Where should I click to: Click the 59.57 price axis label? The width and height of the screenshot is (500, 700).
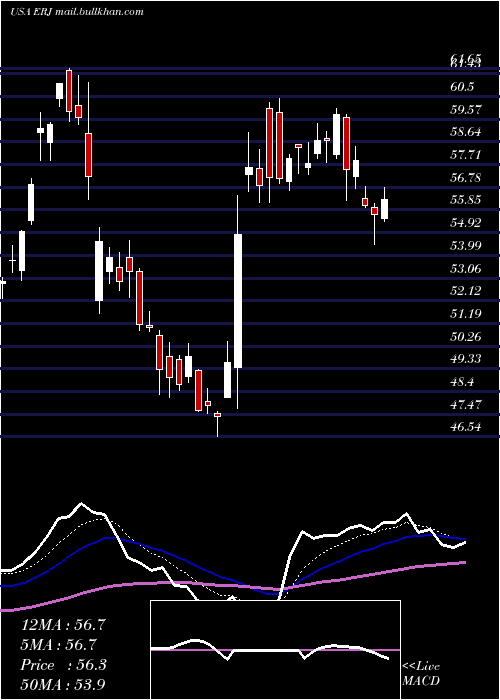point(466,109)
